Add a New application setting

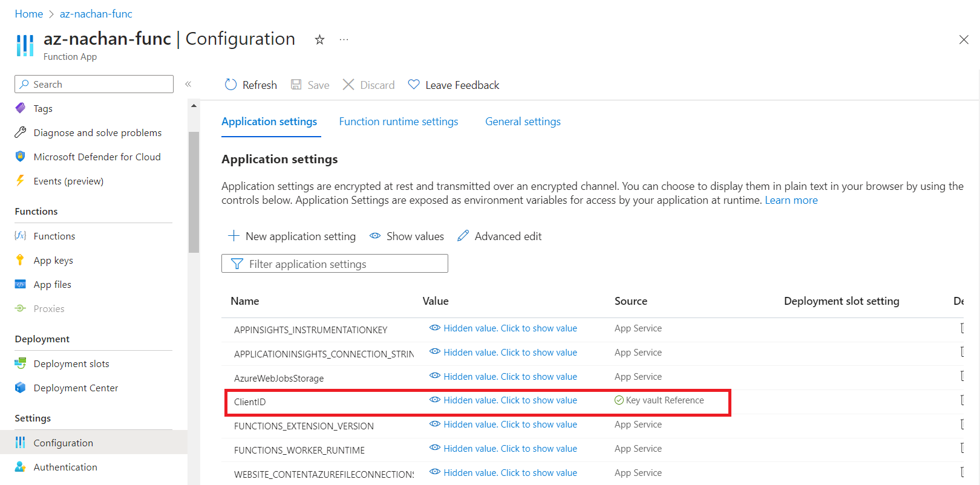click(292, 236)
